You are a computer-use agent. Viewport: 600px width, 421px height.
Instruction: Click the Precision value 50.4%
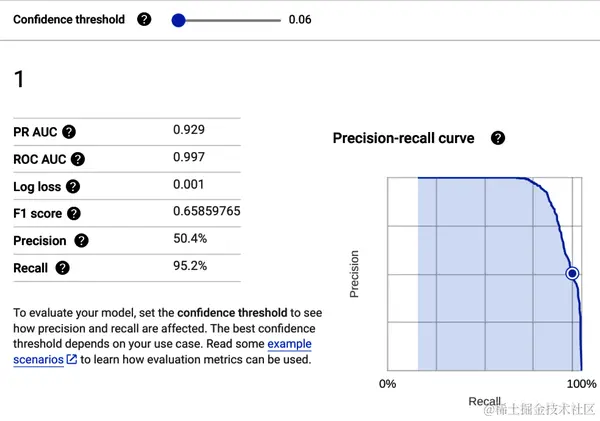coord(190,239)
